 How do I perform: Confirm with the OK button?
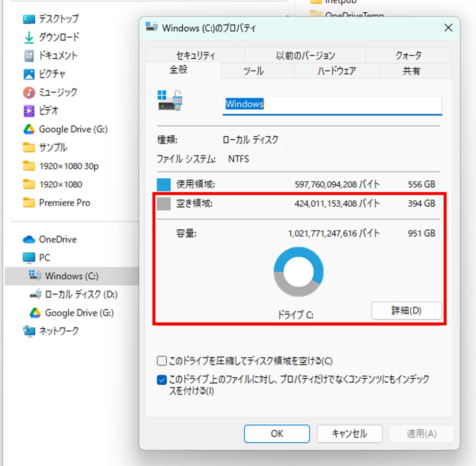[277, 434]
